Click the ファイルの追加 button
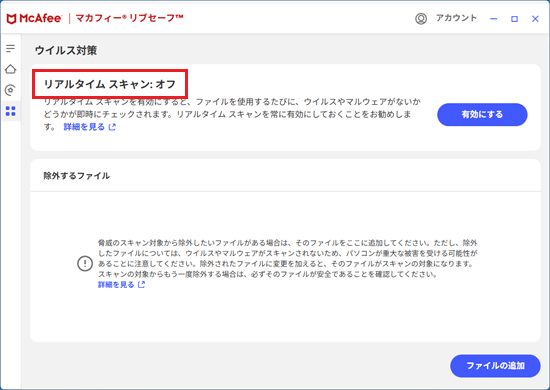The height and width of the screenshot is (390, 550). pyautogui.click(x=495, y=366)
